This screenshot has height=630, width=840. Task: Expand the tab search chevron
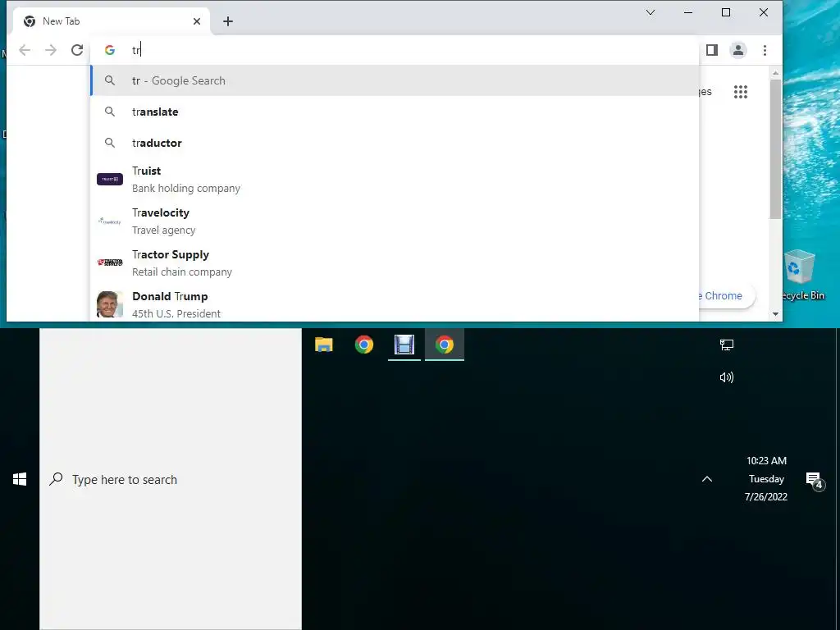tap(651, 12)
